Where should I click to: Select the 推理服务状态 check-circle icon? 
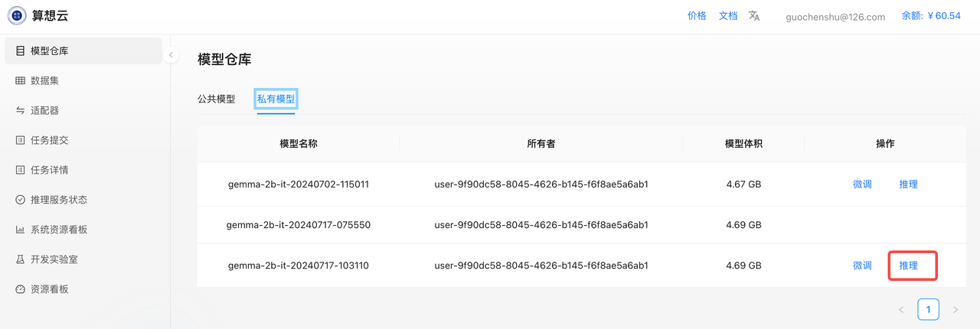click(21, 200)
